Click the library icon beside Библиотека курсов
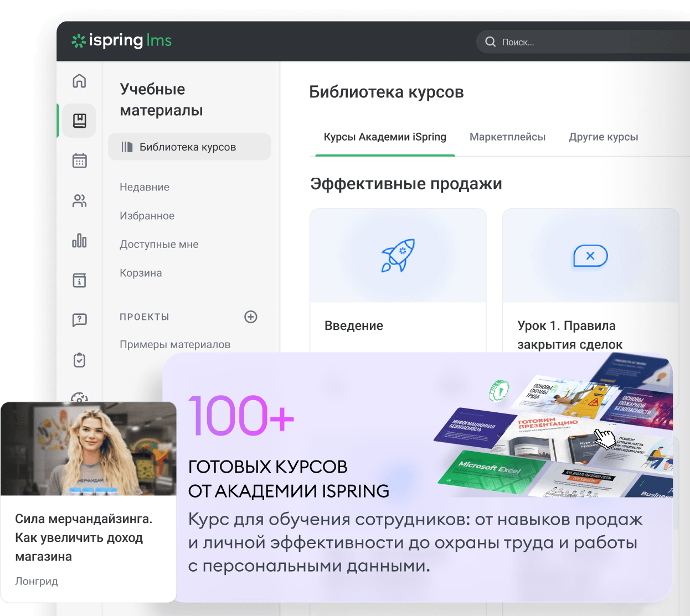This screenshot has height=616, width=690. click(127, 147)
